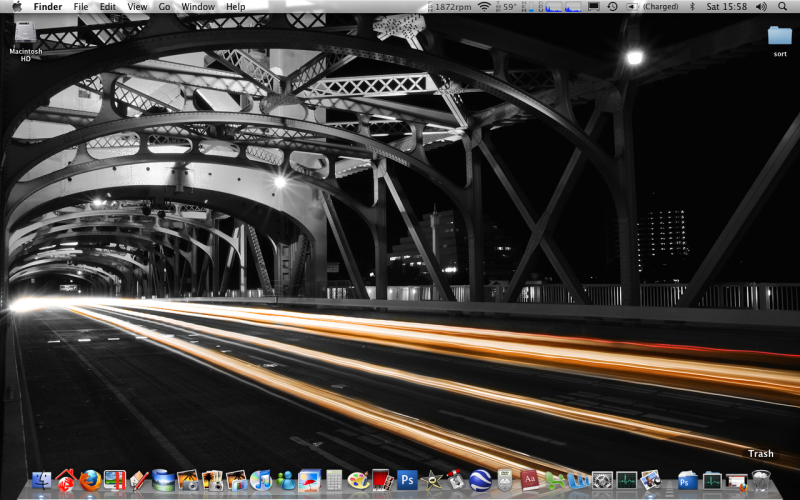Open the Dictionary app in dock

(x=529, y=481)
